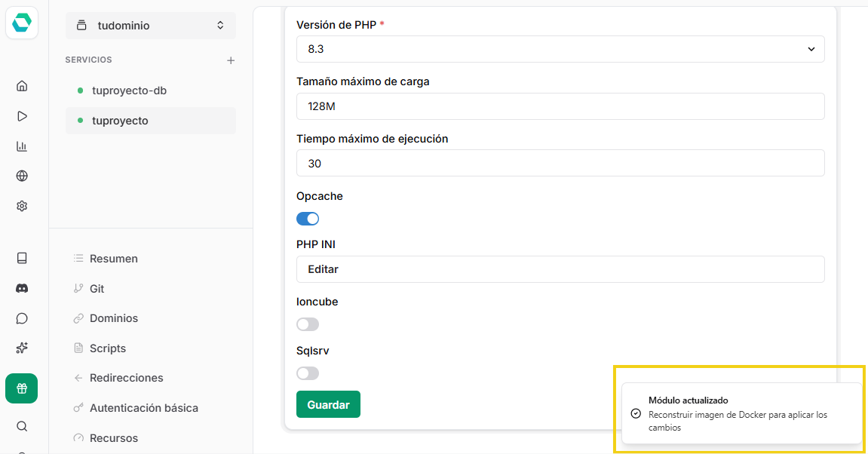Open the Versión de PHP dropdown
The height and width of the screenshot is (454, 868).
click(x=560, y=49)
